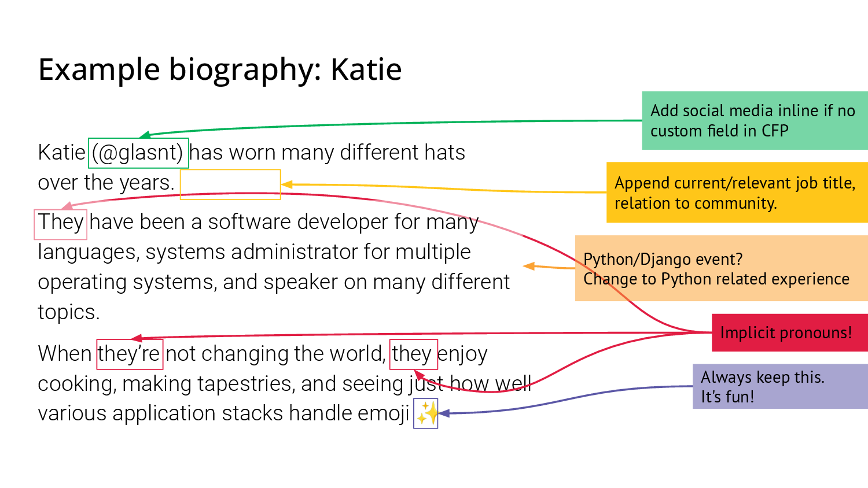Click the text 'have been a software developer for many'

(x=284, y=222)
